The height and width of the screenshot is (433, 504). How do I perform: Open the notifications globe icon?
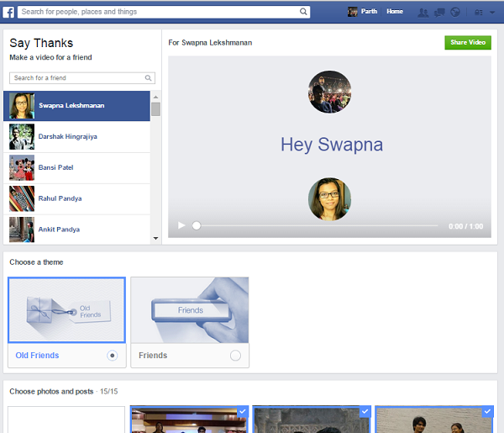(455, 13)
